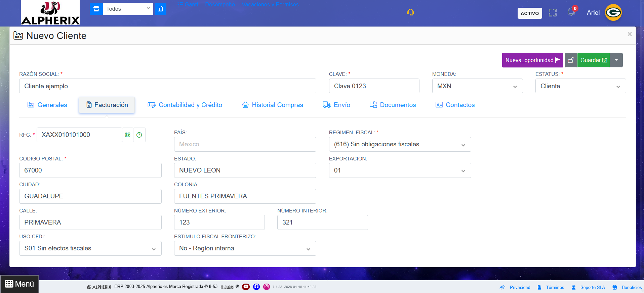Switch to the Generales tab
Screen dimensions: 644x293
[47, 105]
